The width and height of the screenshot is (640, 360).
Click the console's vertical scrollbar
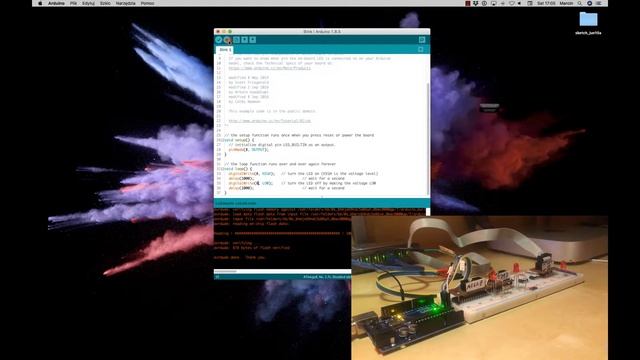pos(428,212)
